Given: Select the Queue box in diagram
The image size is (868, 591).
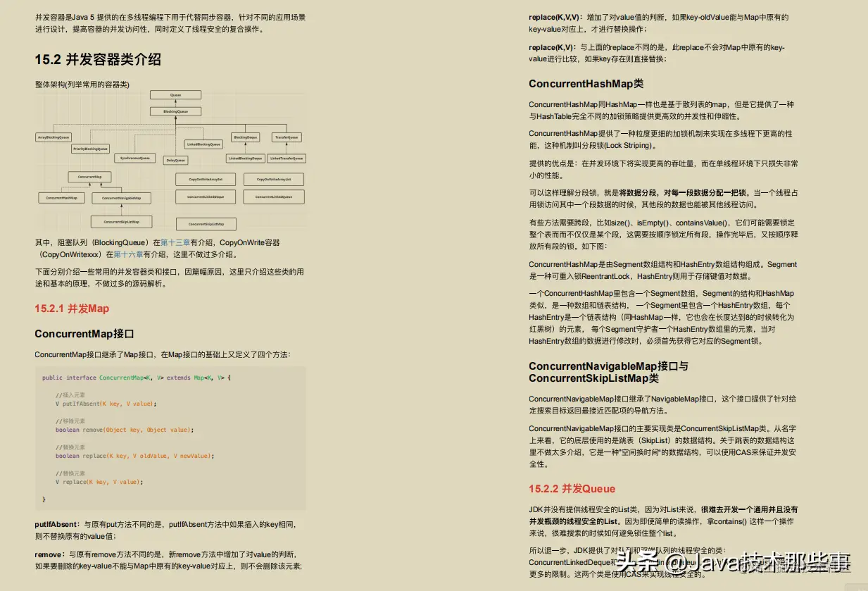Looking at the screenshot, I should tap(175, 95).
